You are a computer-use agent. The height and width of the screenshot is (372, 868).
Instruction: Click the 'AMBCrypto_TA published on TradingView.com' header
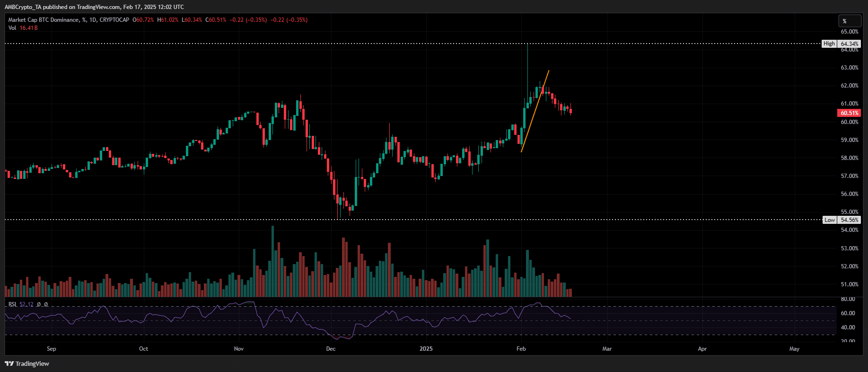[62, 7]
